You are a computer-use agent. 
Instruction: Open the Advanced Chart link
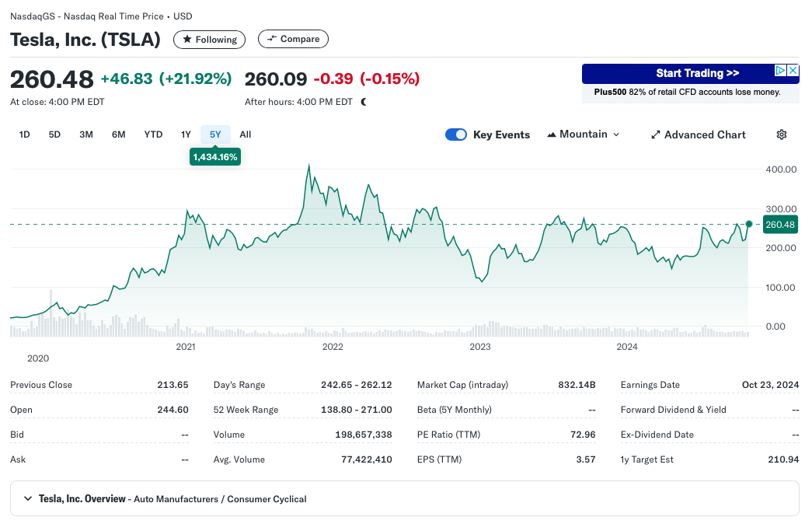(x=698, y=134)
